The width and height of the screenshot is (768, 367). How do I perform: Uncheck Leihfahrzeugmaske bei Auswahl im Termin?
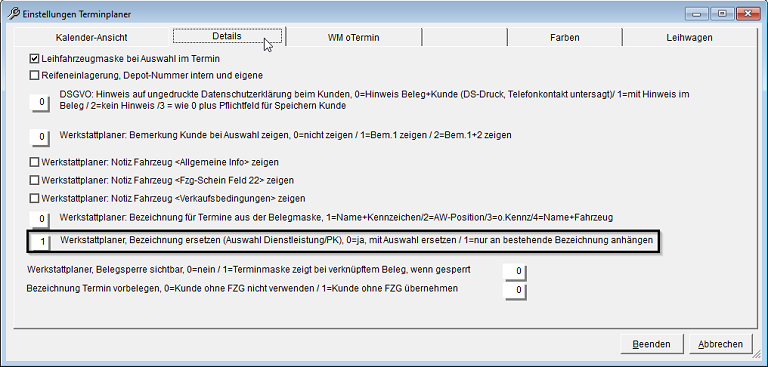click(34, 59)
